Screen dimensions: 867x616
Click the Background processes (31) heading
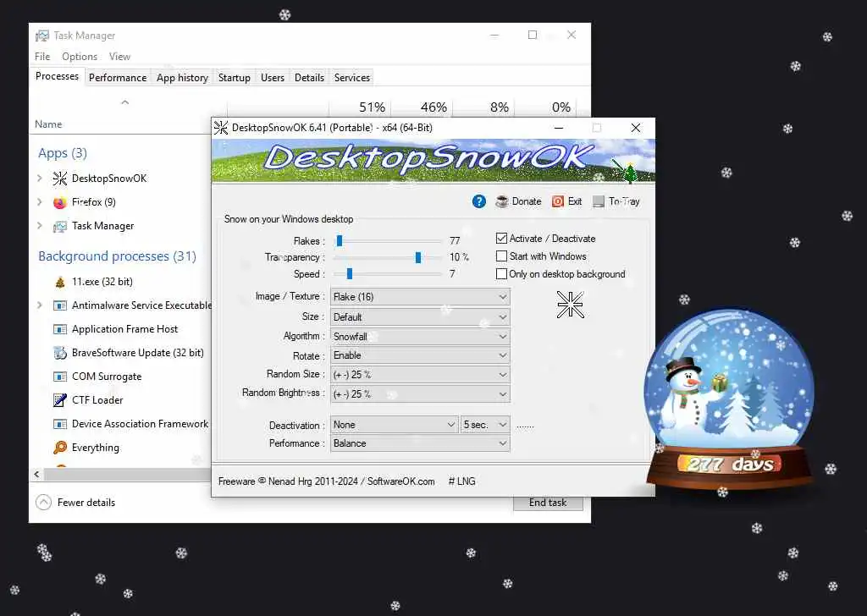click(117, 256)
